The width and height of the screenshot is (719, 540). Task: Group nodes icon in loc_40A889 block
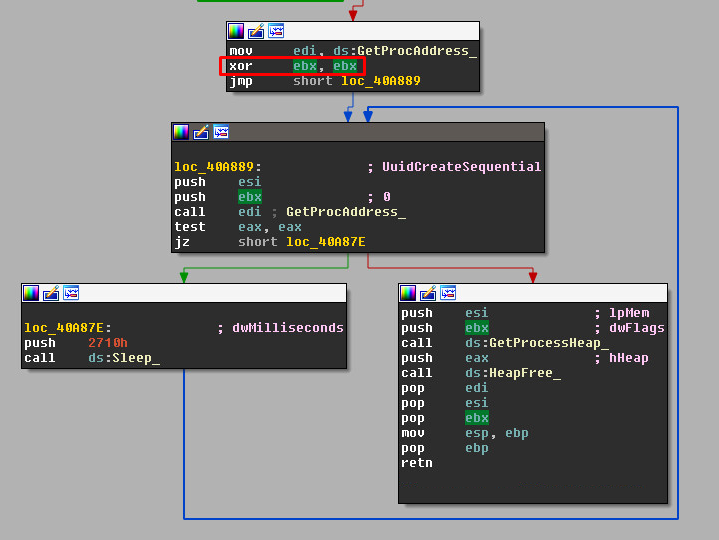(x=221, y=132)
